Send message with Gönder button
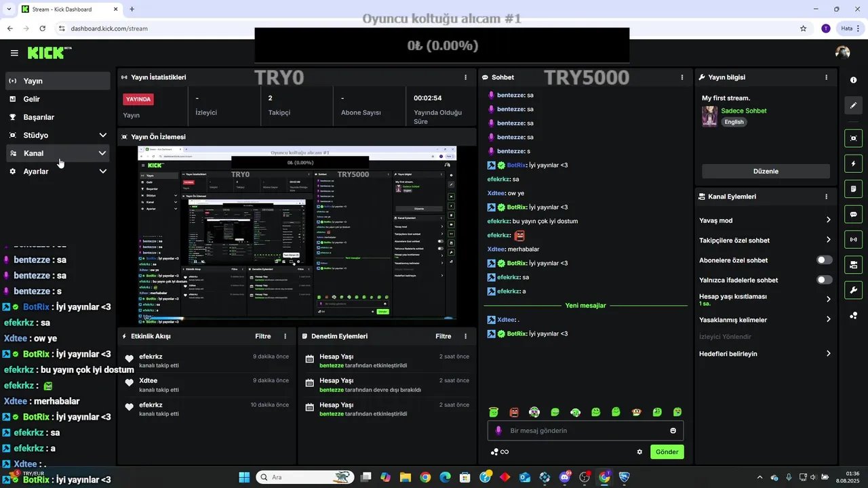The width and height of the screenshot is (868, 488). pos(667,452)
